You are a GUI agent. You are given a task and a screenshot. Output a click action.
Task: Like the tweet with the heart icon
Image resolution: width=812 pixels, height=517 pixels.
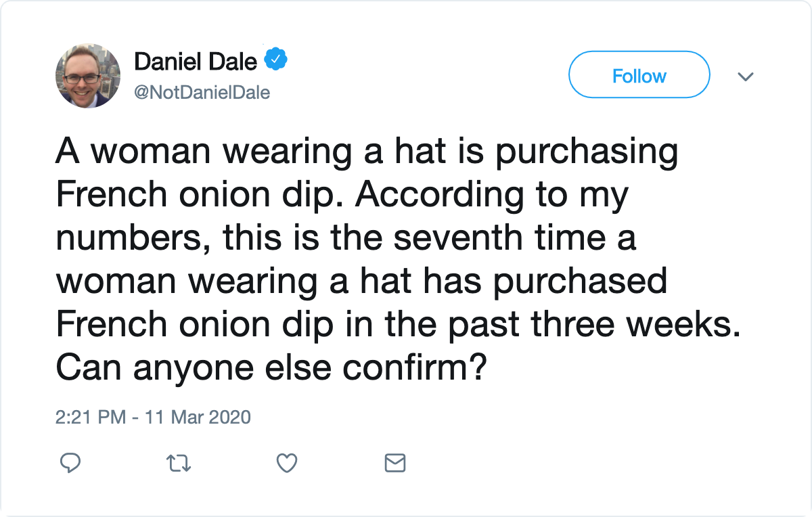tap(287, 463)
